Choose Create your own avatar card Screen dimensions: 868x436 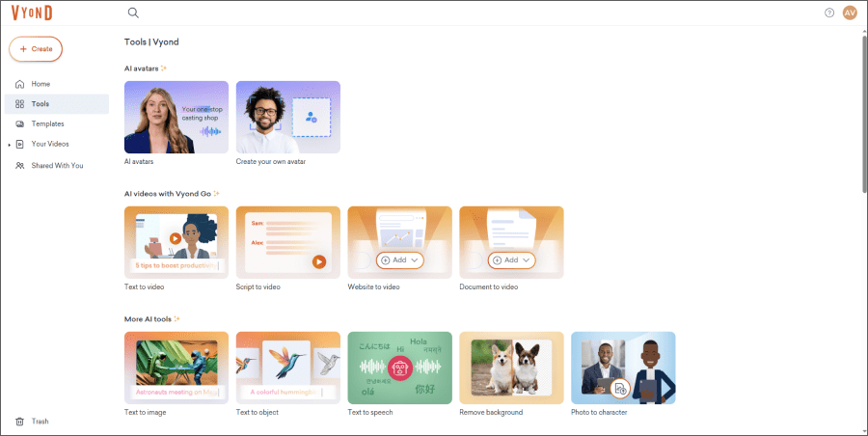tap(288, 117)
